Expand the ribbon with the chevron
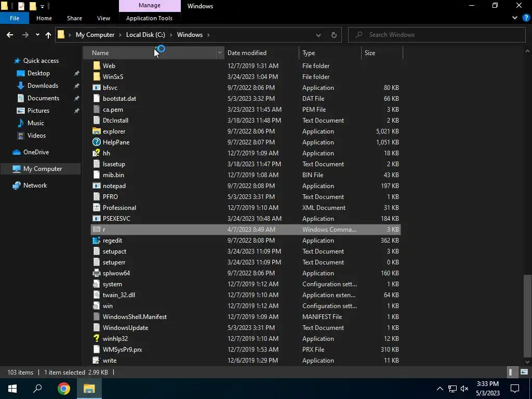 click(515, 18)
